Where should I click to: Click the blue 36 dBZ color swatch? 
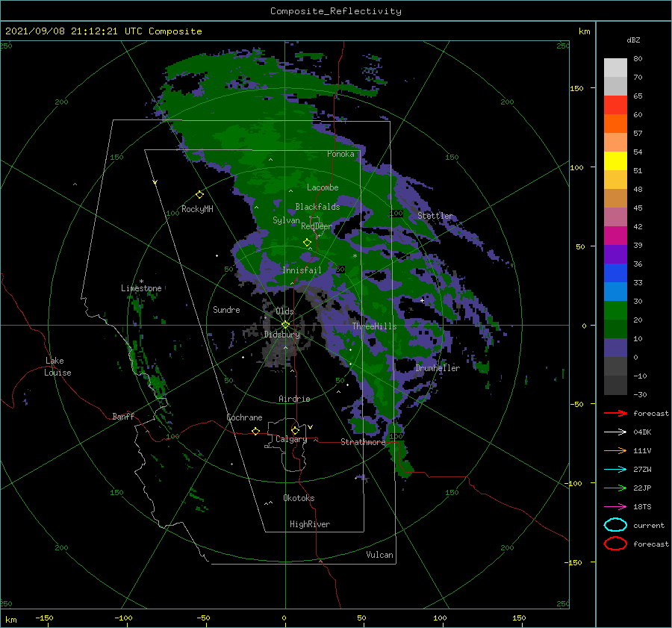point(615,273)
